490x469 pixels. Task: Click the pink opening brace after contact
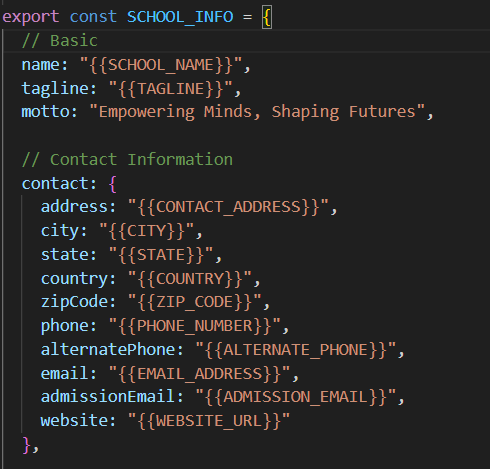pos(113,184)
